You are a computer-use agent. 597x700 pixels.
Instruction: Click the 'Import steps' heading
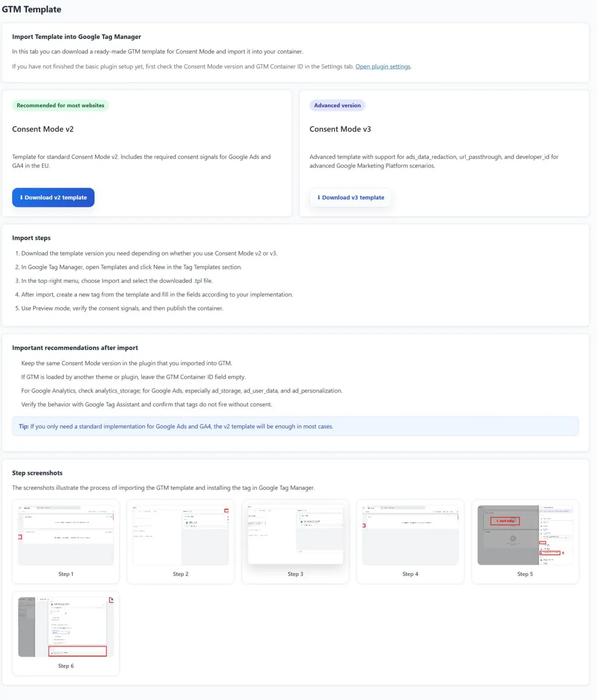coord(31,238)
